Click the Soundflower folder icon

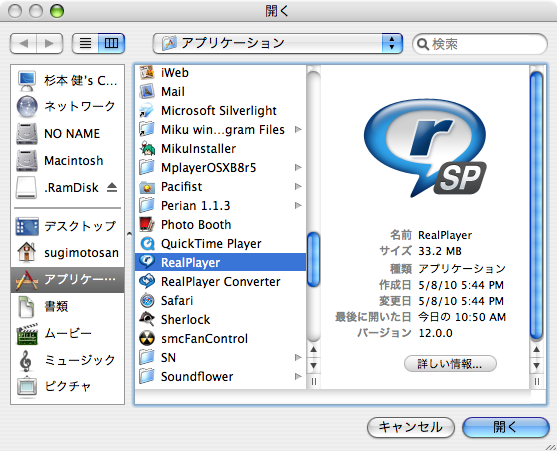[147, 376]
